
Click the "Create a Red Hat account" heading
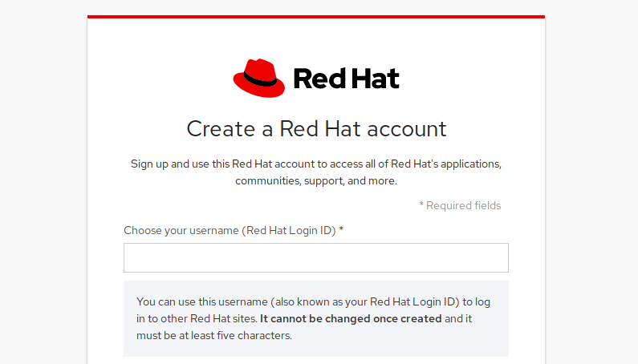[316, 128]
